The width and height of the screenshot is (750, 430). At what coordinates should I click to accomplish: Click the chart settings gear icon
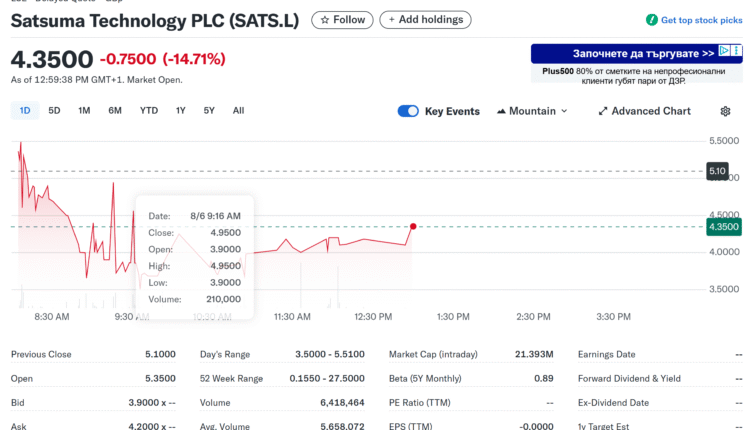click(x=725, y=111)
